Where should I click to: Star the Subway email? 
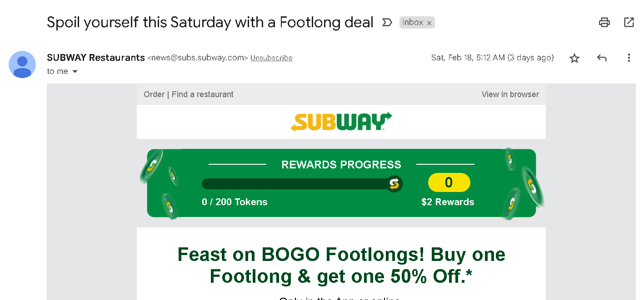point(574,58)
